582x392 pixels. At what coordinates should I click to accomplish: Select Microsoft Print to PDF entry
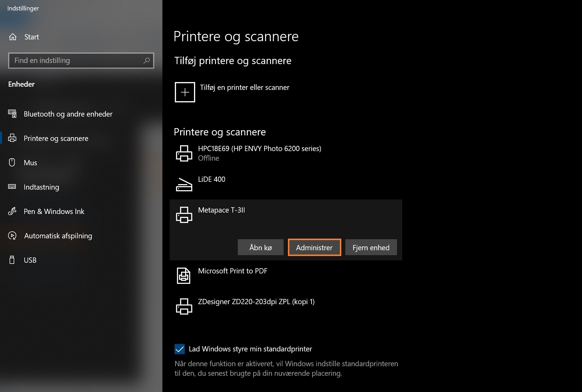pyautogui.click(x=233, y=271)
